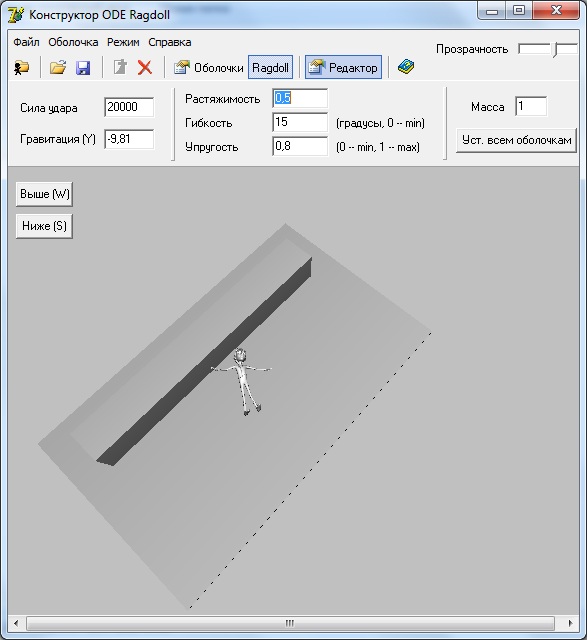Toggle the Ragdoll mode button
Viewport: 587px width, 640px height.
270,67
